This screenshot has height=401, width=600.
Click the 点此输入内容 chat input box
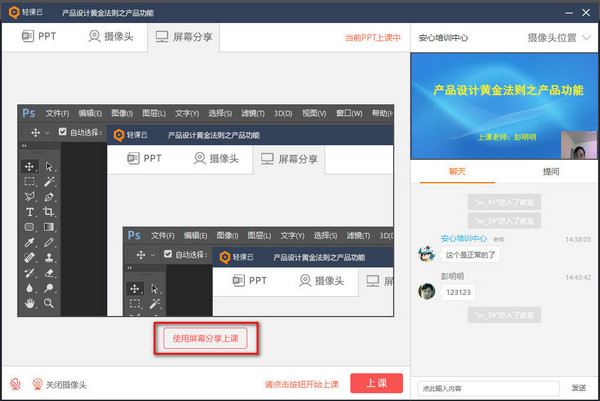[x=489, y=388]
